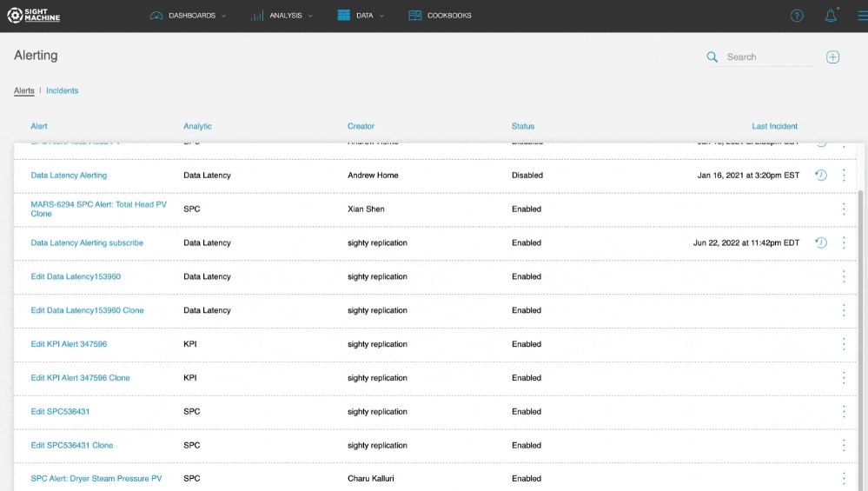Viewport: 868px width, 491px height.
Task: Open the Edit KPI Alert 347596 alert
Action: (x=69, y=344)
